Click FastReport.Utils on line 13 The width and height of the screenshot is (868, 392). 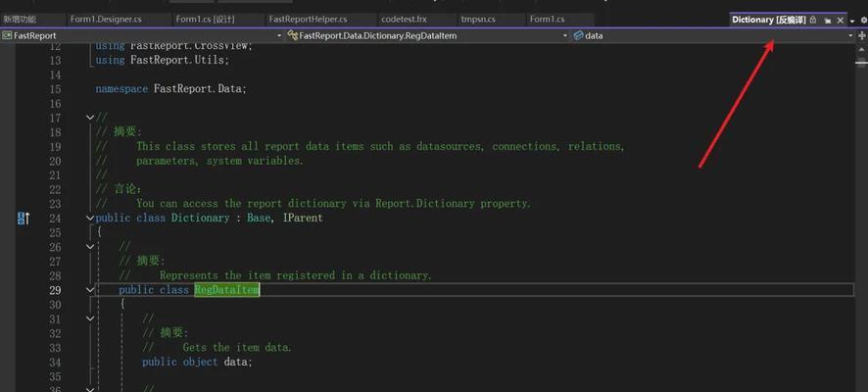coord(177,60)
